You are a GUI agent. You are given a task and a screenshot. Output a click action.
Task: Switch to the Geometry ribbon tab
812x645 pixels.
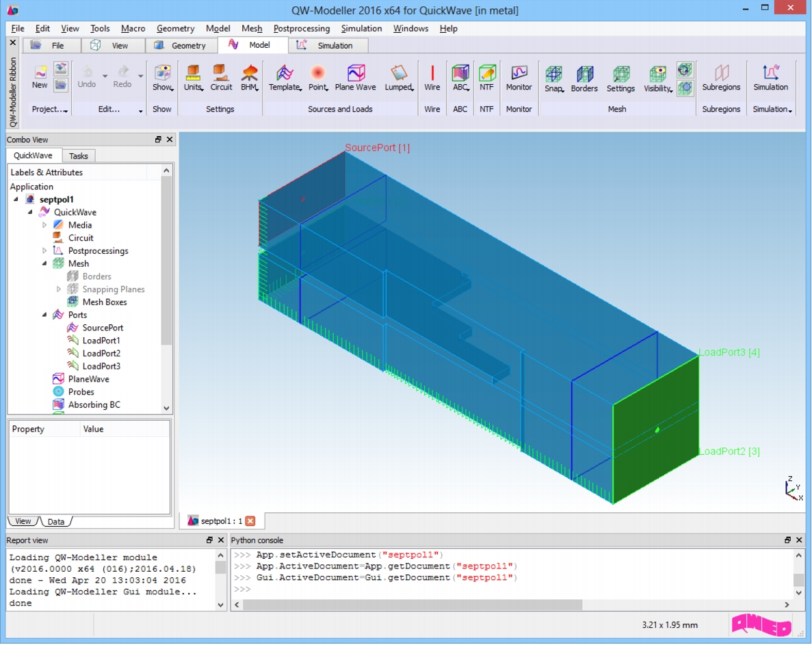[181, 46]
